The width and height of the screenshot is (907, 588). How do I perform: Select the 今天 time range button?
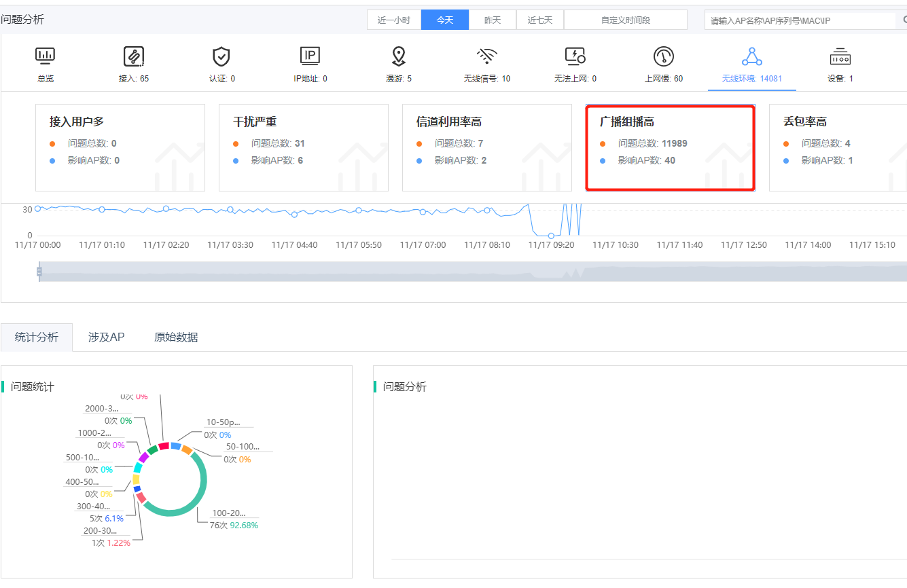click(x=445, y=20)
